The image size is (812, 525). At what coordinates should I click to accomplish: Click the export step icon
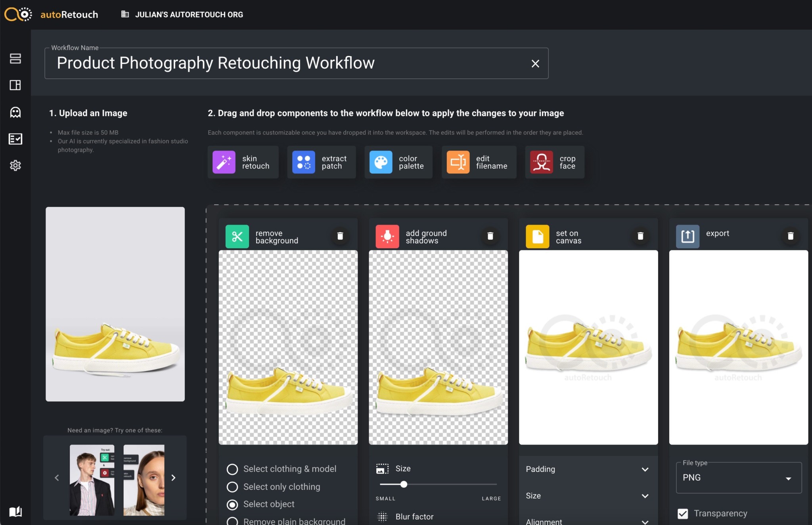tap(688, 237)
